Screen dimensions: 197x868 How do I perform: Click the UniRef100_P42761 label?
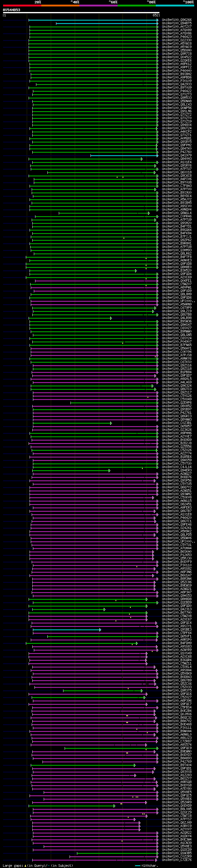pyautogui.click(x=176, y=413)
